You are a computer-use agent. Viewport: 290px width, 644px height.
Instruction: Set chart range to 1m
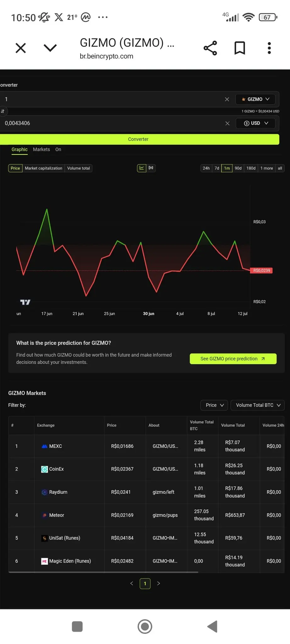click(x=227, y=168)
